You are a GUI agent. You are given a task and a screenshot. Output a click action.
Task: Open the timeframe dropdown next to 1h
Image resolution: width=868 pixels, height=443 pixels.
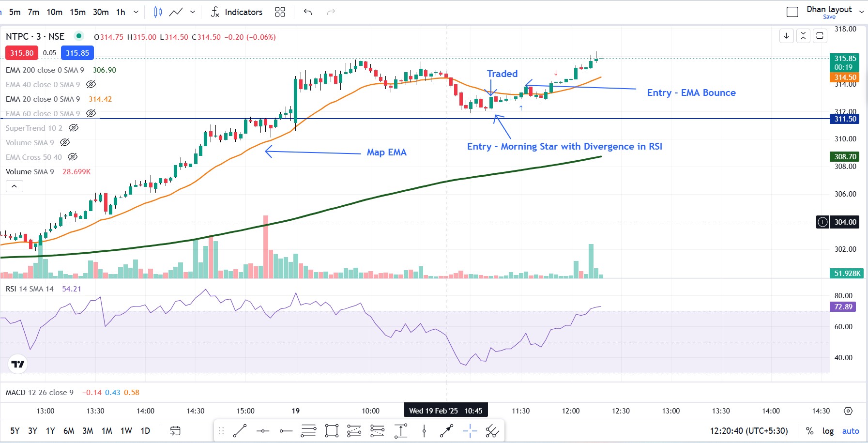[136, 12]
